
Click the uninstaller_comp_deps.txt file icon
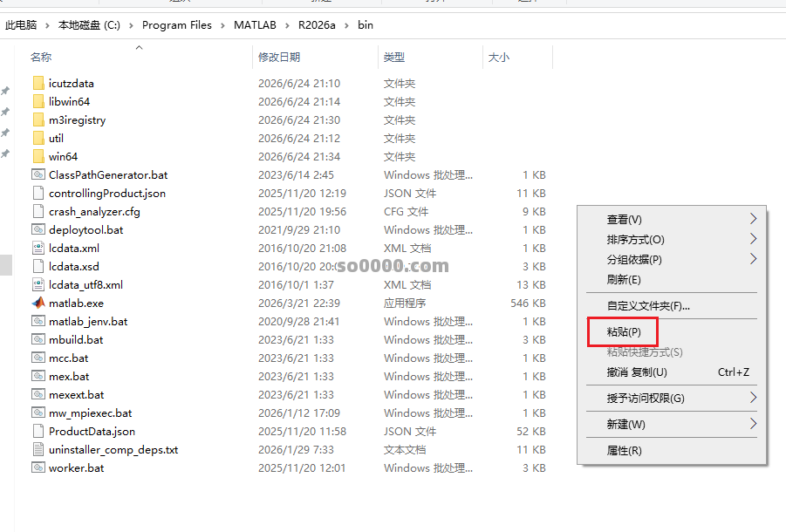pos(38,450)
